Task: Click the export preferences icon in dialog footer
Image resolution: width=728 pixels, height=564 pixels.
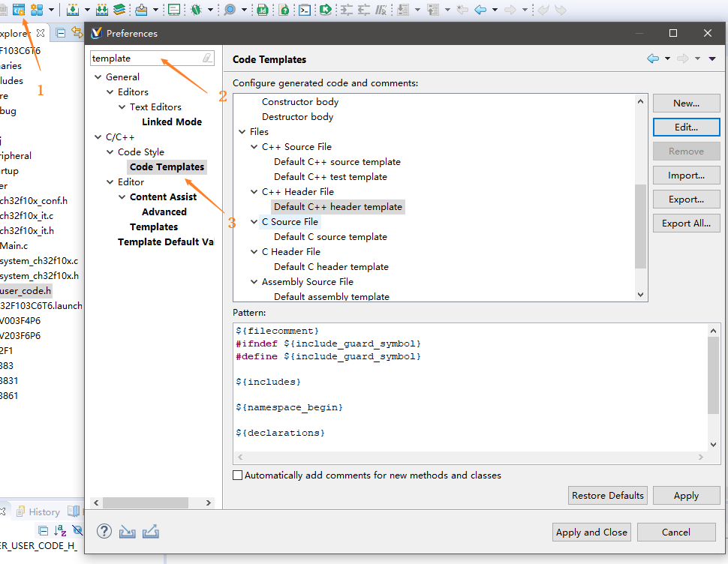Action: (150, 532)
